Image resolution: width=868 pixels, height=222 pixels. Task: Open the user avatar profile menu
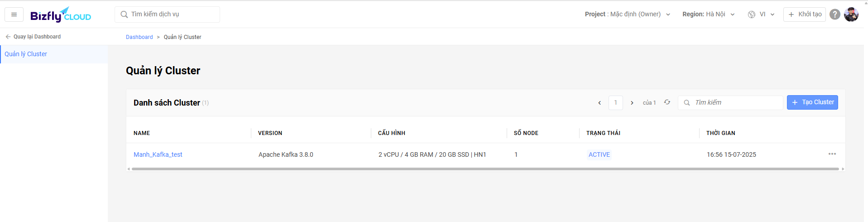[x=851, y=14]
